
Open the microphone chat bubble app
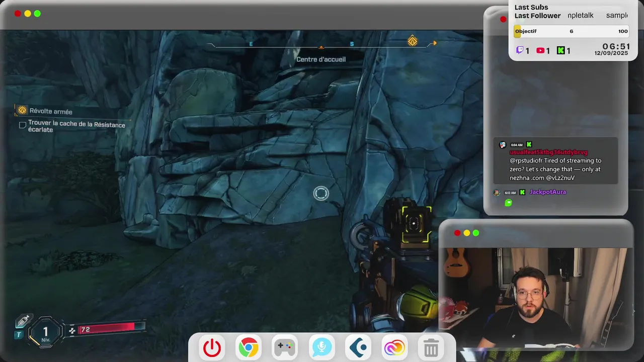coord(321,346)
